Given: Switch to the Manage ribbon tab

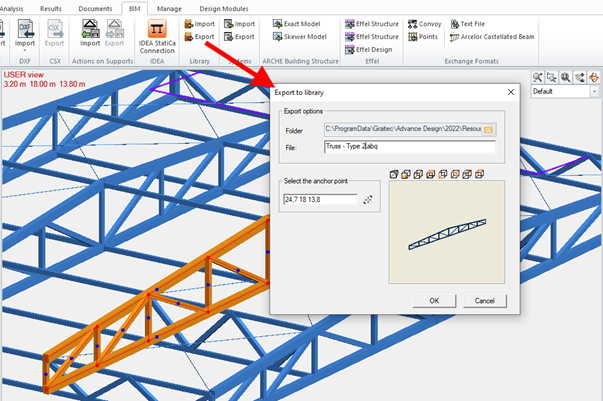Looking at the screenshot, I should tap(168, 7).
